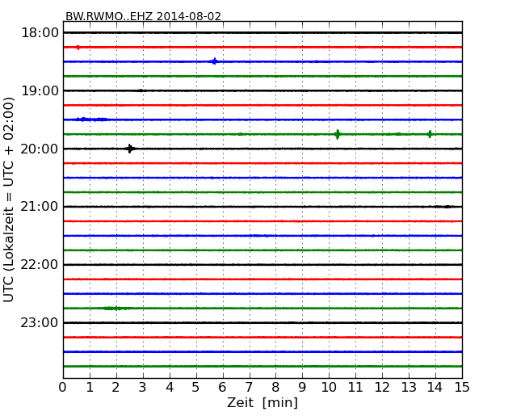Click the 22:00 time label
The width and height of the screenshot is (525, 420).
point(40,265)
